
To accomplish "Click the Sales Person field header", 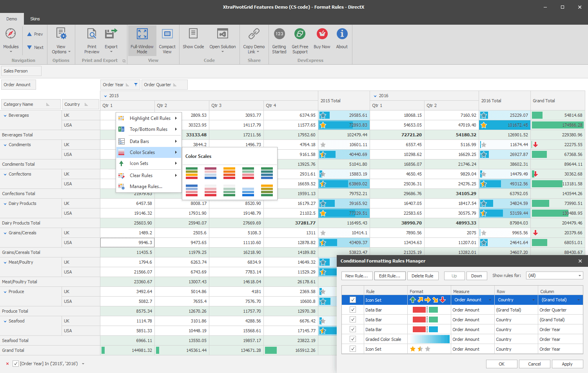I will click(21, 71).
